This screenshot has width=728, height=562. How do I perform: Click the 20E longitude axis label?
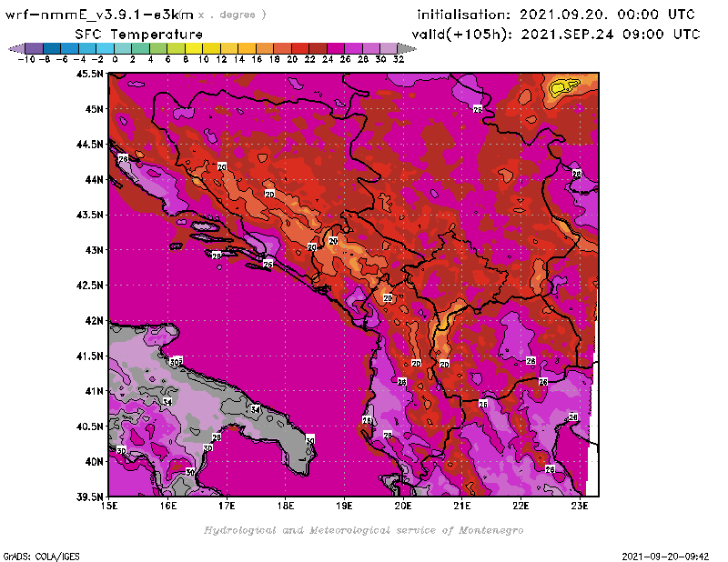(x=403, y=506)
